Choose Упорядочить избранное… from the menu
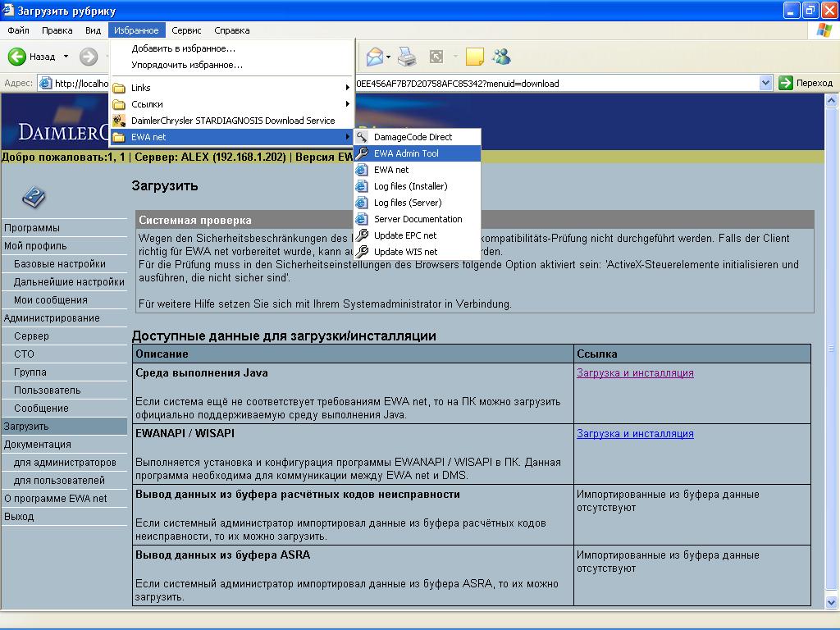 click(232, 65)
